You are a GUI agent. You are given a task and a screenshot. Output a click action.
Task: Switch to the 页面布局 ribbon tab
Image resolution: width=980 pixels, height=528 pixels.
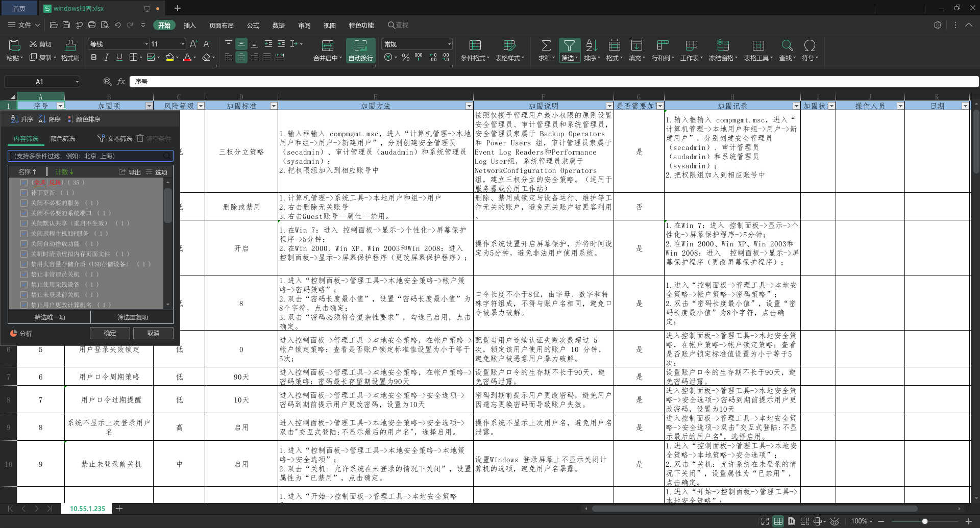[x=222, y=26]
